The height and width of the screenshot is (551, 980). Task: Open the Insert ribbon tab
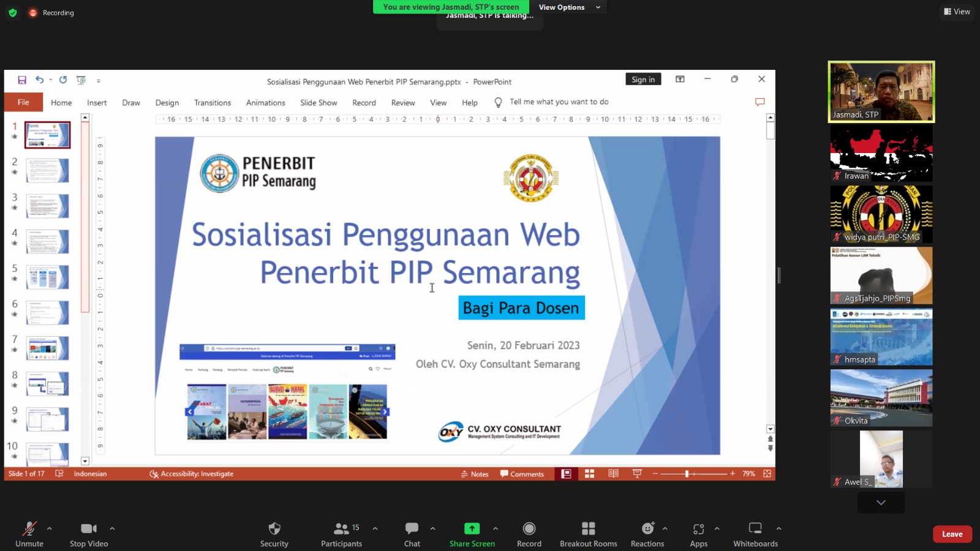coord(97,103)
